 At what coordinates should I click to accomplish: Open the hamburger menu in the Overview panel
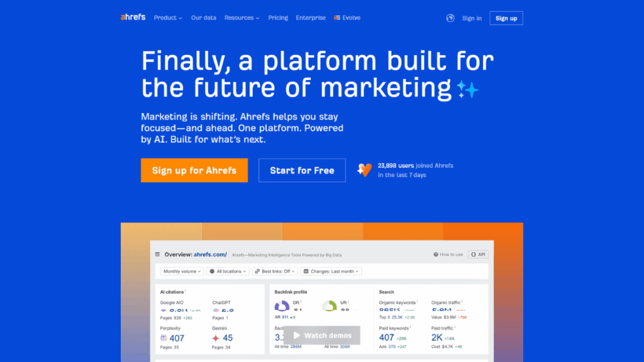click(x=157, y=255)
